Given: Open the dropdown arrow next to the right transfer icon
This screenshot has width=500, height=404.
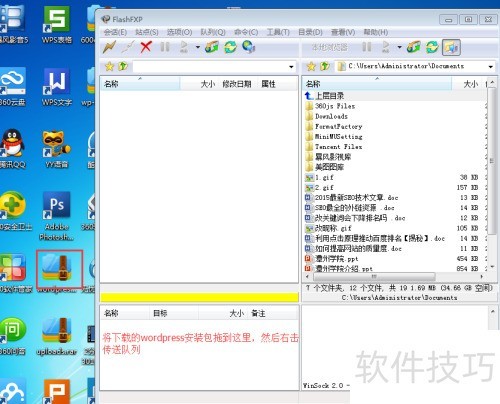Looking at the screenshot, I should click(399, 47).
